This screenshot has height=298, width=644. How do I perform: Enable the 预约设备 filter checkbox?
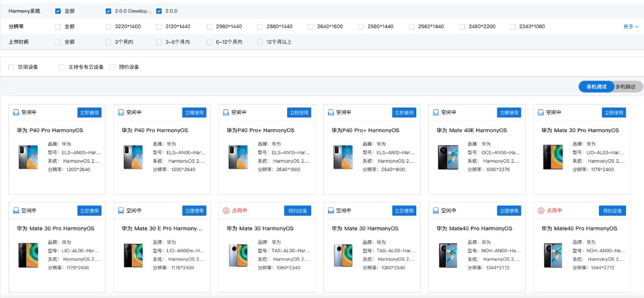click(x=112, y=67)
